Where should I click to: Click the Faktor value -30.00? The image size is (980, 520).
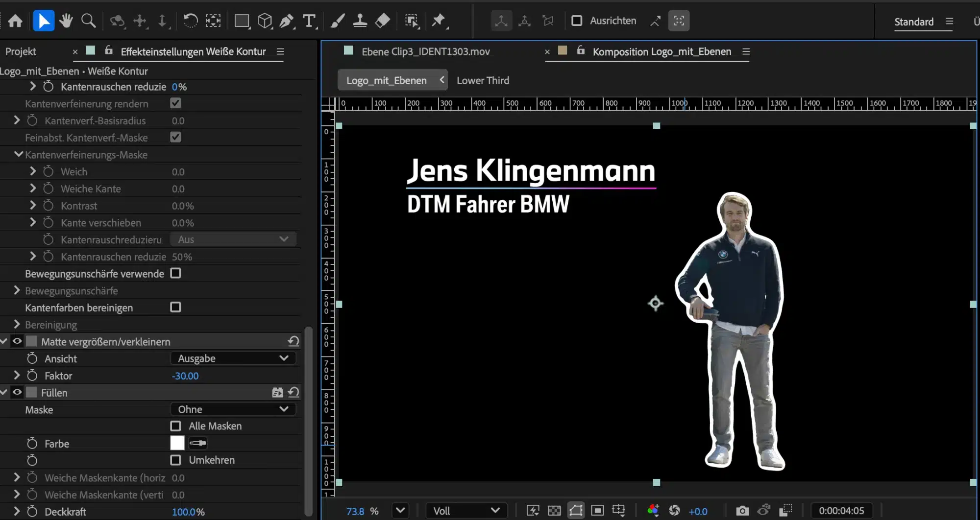pyautogui.click(x=185, y=376)
